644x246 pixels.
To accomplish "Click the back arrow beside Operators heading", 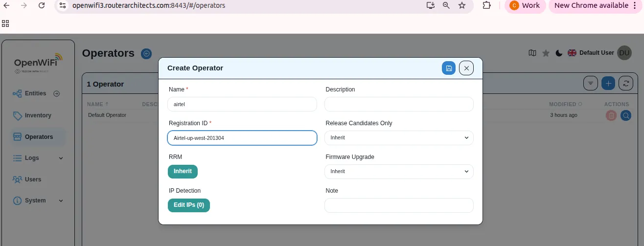I will [x=146, y=54].
